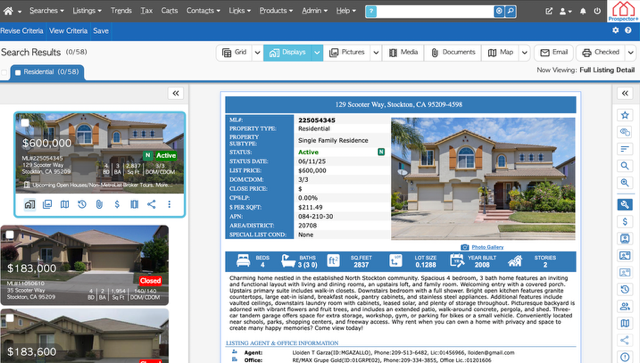Click the history clock icon in right sidebar
This screenshot has width=640, height=363.
tap(625, 290)
